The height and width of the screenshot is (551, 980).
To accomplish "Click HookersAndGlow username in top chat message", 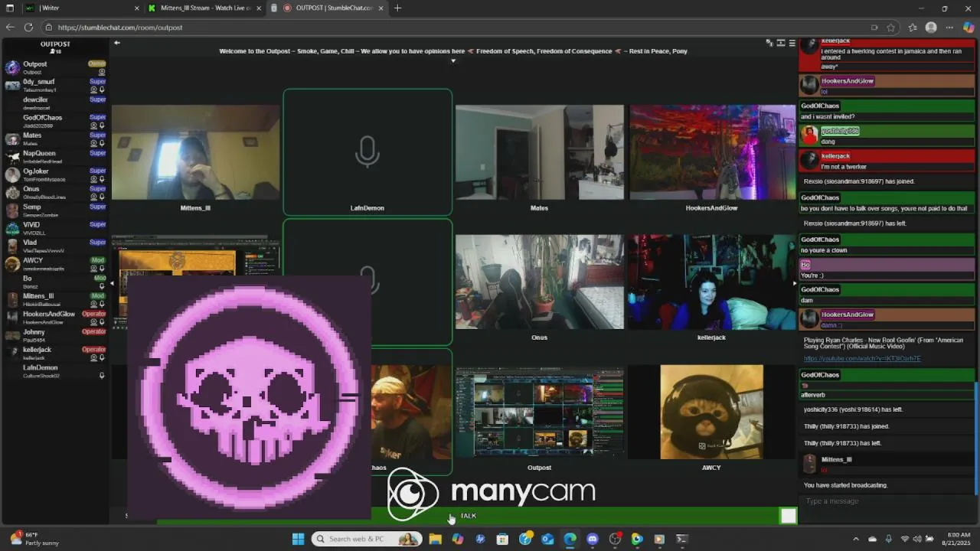I will coord(847,81).
